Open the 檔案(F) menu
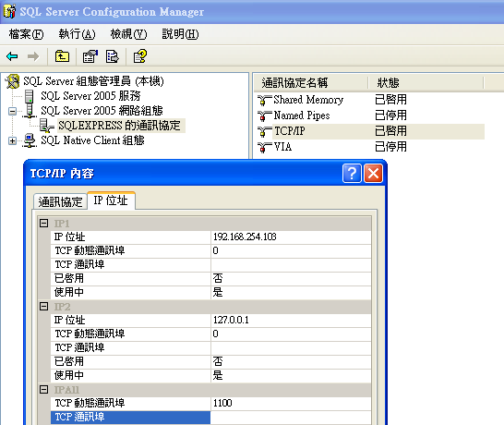This screenshot has height=425, width=504. tap(27, 34)
